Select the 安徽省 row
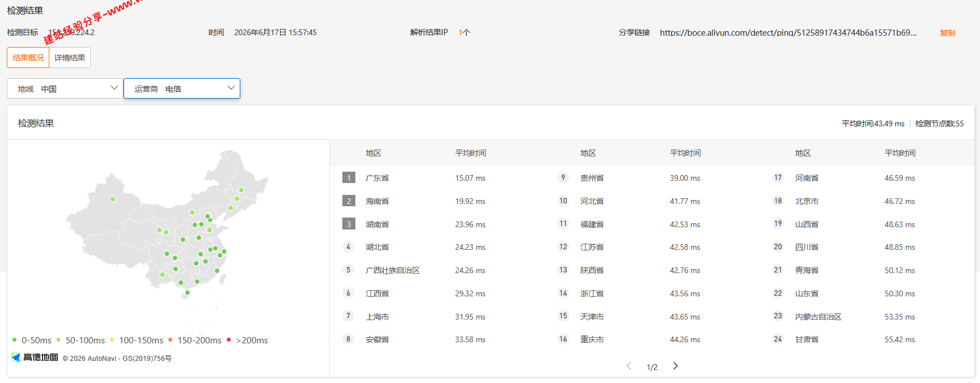 click(x=437, y=339)
